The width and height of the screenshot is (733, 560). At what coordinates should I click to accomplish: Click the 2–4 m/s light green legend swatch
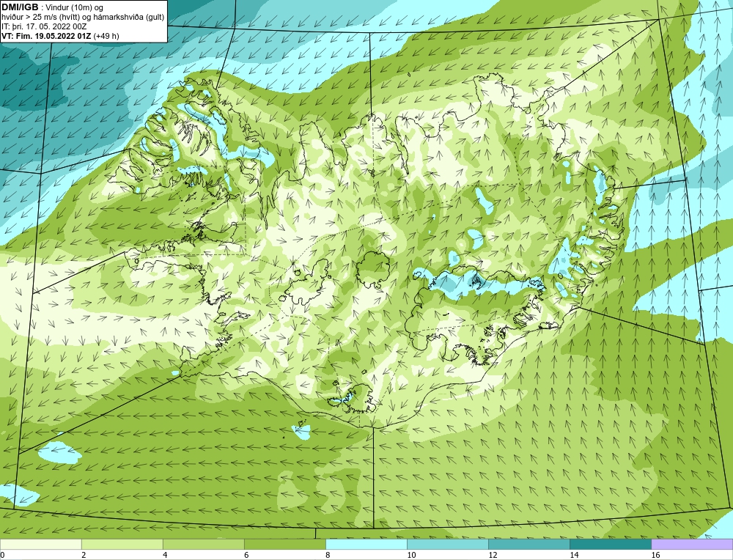(122, 544)
